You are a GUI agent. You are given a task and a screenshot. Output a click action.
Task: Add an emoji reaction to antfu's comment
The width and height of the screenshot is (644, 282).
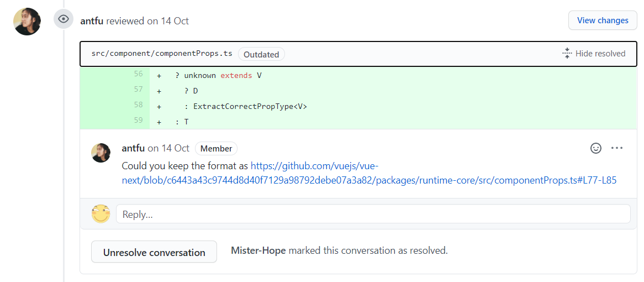pyautogui.click(x=596, y=148)
